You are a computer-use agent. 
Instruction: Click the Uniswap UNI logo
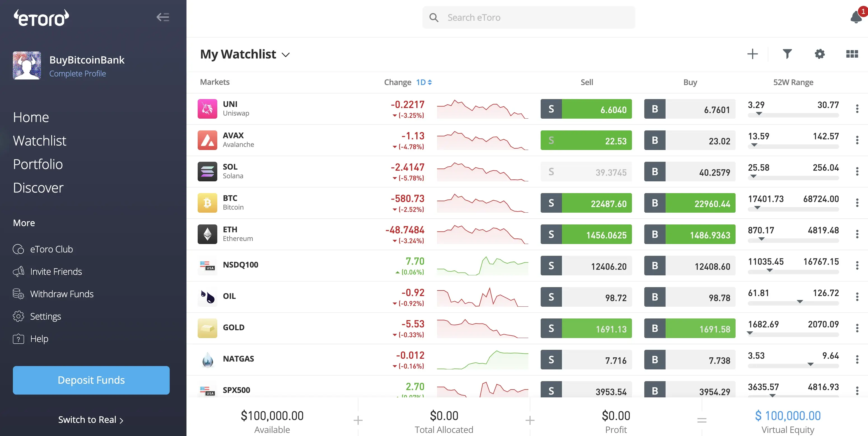(207, 109)
